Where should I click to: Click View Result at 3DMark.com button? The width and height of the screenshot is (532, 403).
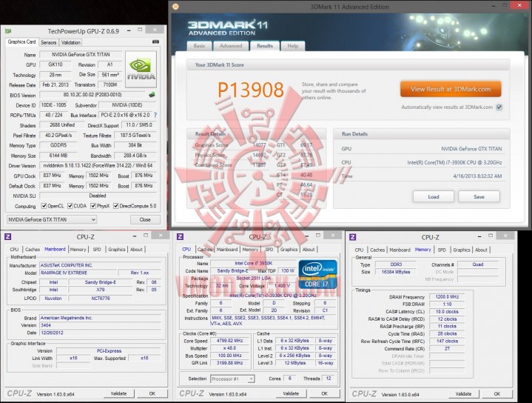(x=451, y=90)
